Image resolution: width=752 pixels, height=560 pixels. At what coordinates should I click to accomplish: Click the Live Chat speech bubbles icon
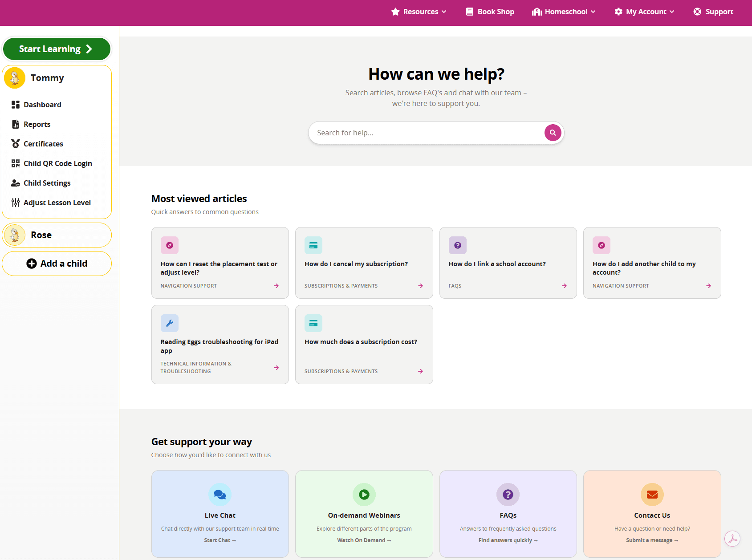point(220,495)
